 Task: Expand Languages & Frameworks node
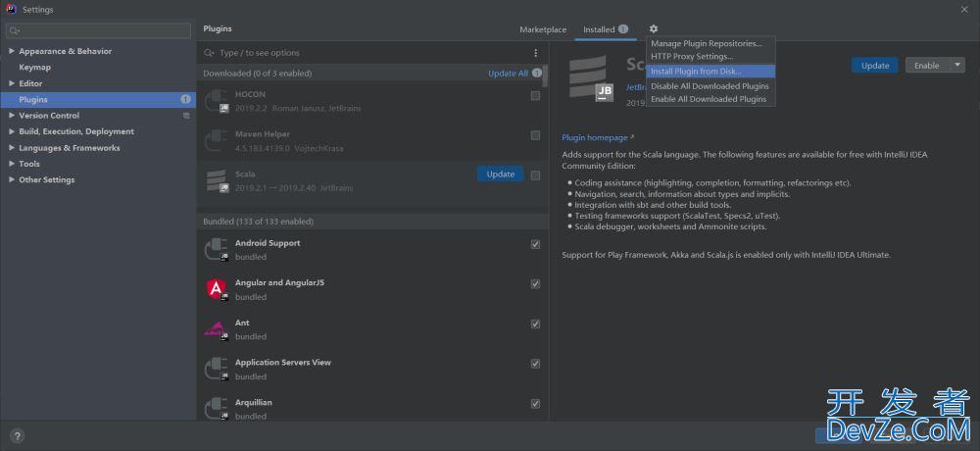(x=12, y=148)
